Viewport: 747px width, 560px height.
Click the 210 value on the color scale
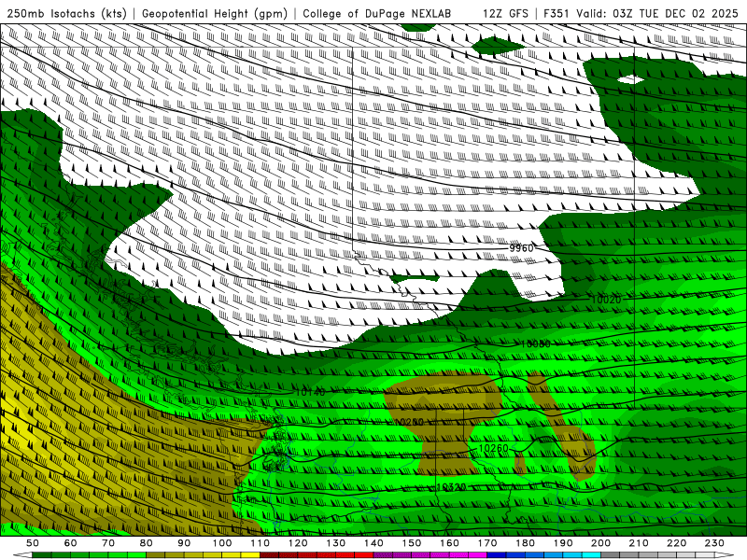[x=639, y=543]
